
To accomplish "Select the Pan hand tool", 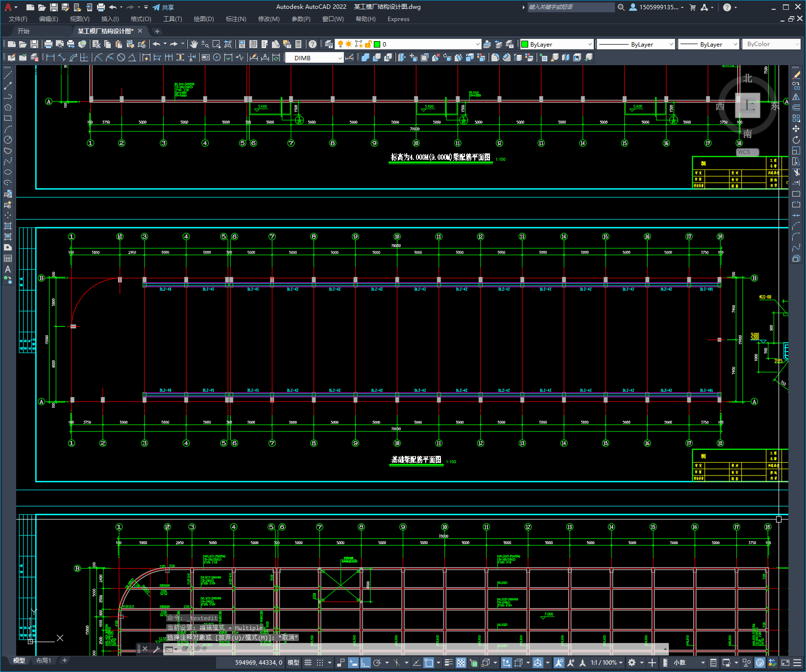I will (194, 44).
